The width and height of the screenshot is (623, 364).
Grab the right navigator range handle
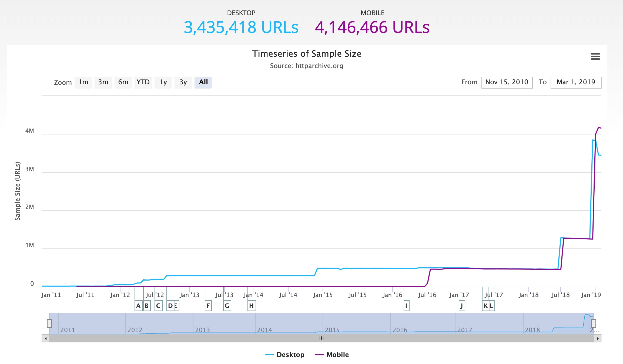(x=594, y=323)
